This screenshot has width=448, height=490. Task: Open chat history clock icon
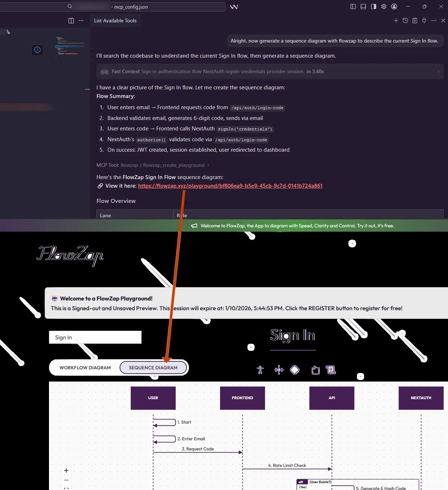(x=405, y=21)
